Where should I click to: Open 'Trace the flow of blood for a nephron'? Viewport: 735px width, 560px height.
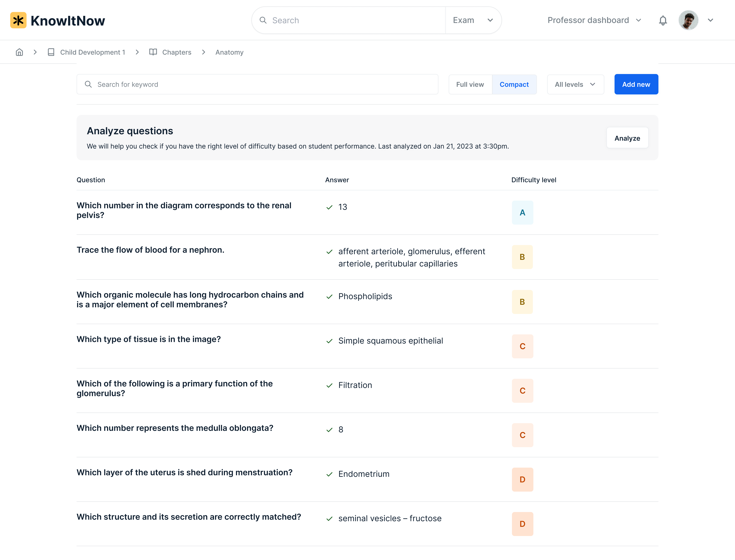click(150, 250)
